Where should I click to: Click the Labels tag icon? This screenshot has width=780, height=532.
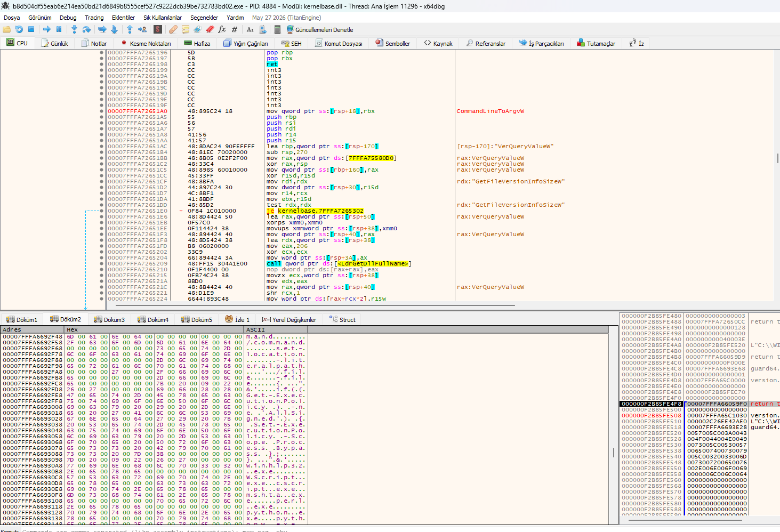(x=198, y=29)
